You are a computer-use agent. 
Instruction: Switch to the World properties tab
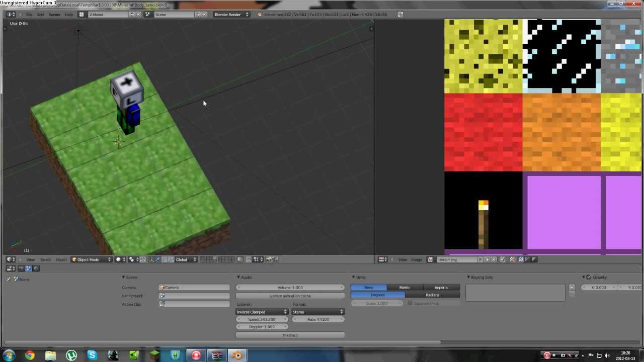point(36,268)
